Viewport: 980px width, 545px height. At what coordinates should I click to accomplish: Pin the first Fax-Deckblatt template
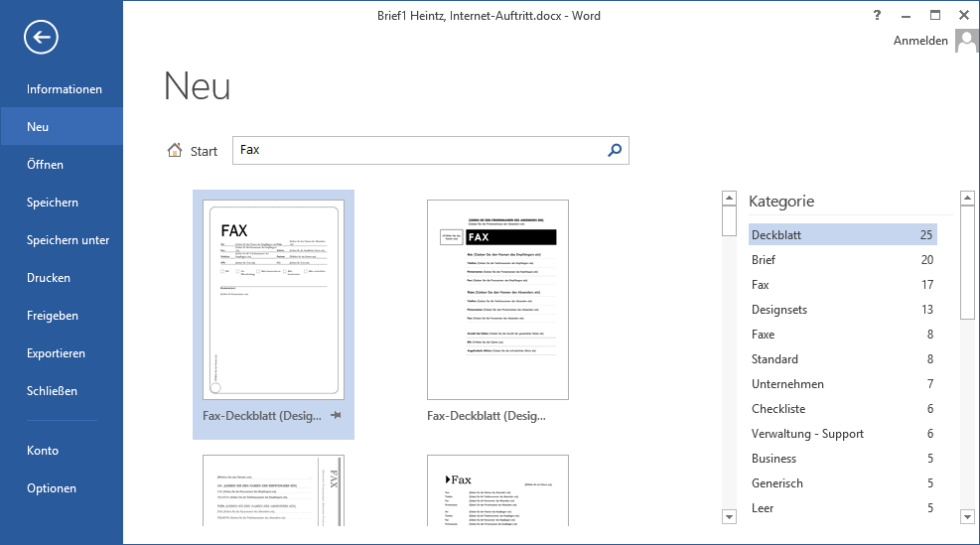coord(337,417)
